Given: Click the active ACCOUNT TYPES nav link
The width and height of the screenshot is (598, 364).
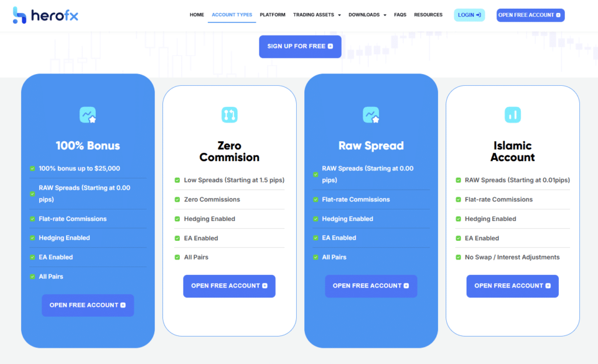Looking at the screenshot, I should point(232,15).
